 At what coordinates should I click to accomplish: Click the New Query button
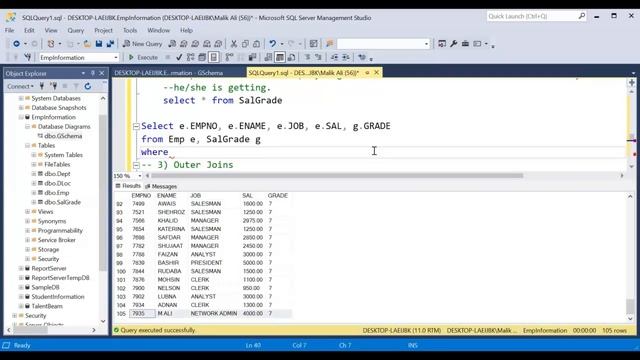pos(142,44)
